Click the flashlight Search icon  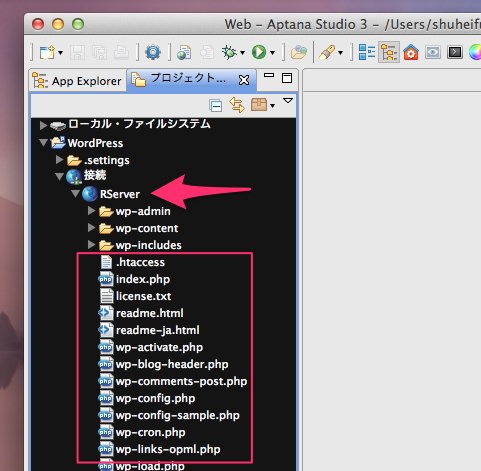point(328,52)
